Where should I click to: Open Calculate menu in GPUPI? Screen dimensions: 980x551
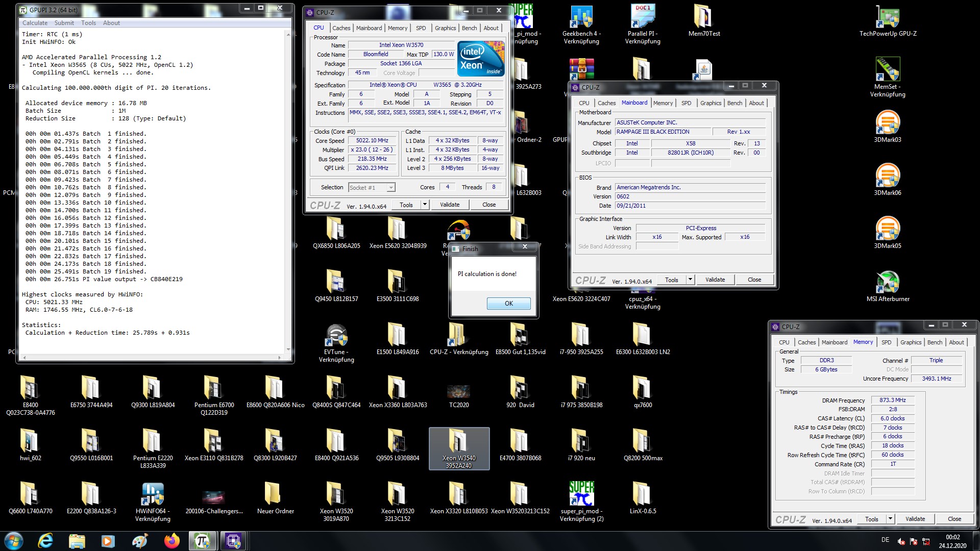[35, 23]
